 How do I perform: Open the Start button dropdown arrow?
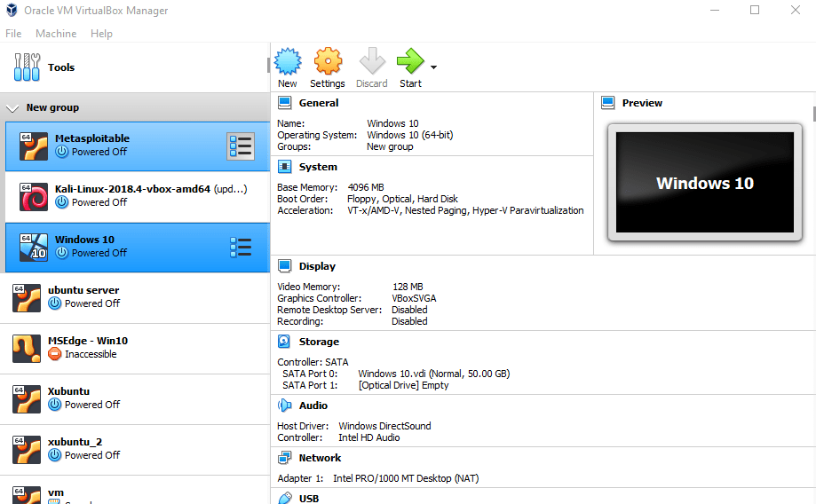click(433, 67)
